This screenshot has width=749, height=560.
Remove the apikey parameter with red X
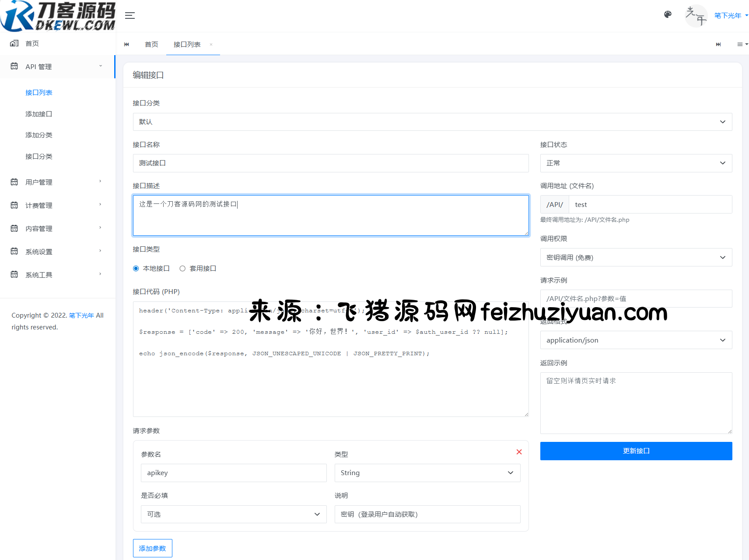coord(519,452)
